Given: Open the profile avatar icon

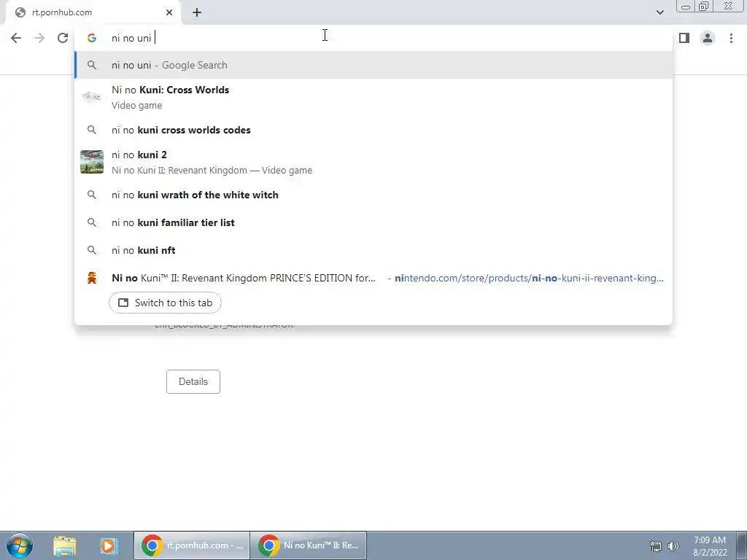Looking at the screenshot, I should coord(708,38).
